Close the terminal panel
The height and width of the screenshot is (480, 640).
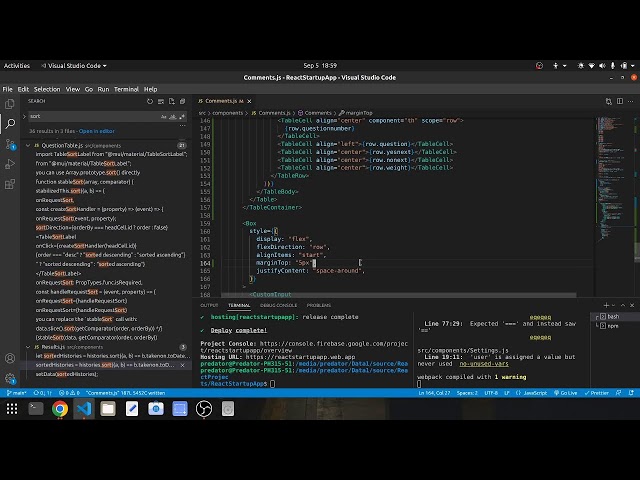[x=632, y=305]
